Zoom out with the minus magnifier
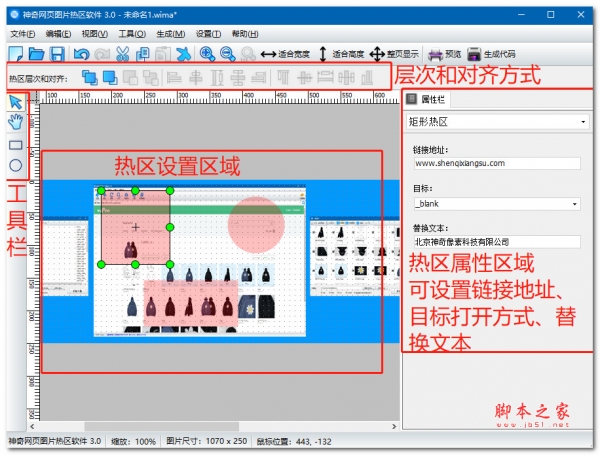This screenshot has height=455, width=600. pos(228,54)
